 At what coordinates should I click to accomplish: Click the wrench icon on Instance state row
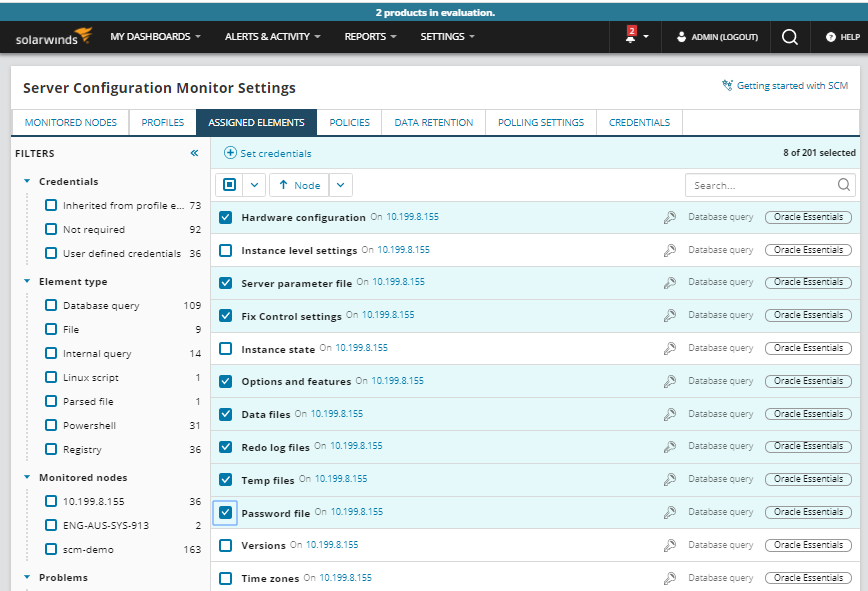(x=668, y=347)
